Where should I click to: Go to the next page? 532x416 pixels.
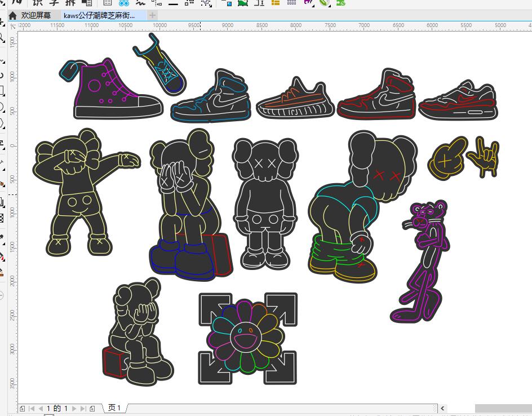(x=74, y=409)
